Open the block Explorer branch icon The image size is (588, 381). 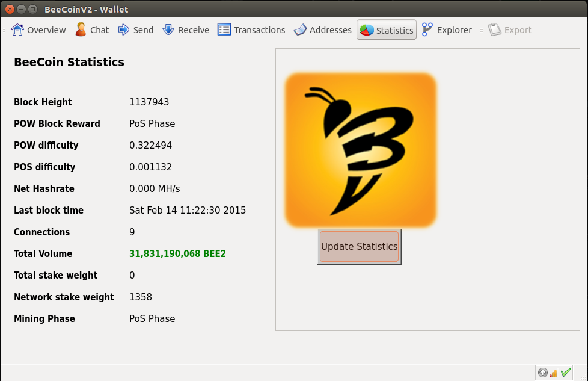[427, 29]
